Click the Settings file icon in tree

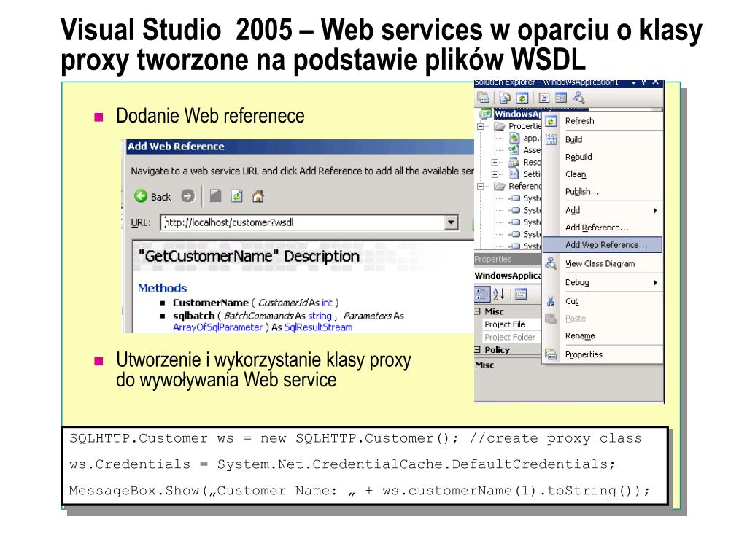(514, 174)
